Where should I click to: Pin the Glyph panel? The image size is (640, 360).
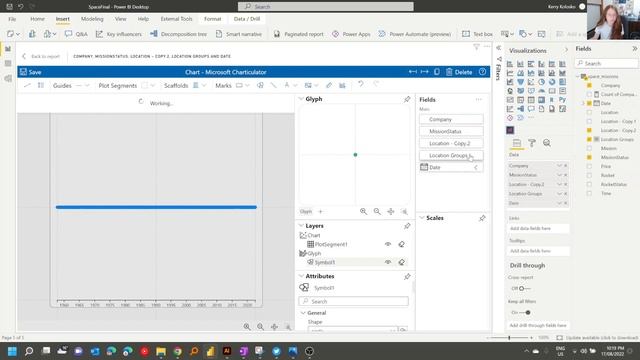coord(407,99)
